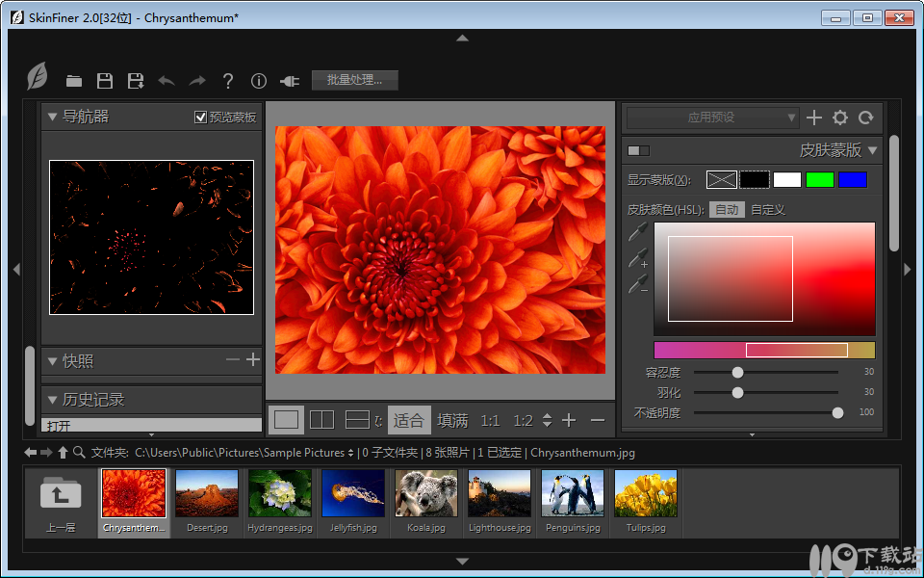Viewport: 924px width, 578px height.
Task: Go back in the file browser
Action: tap(30, 453)
